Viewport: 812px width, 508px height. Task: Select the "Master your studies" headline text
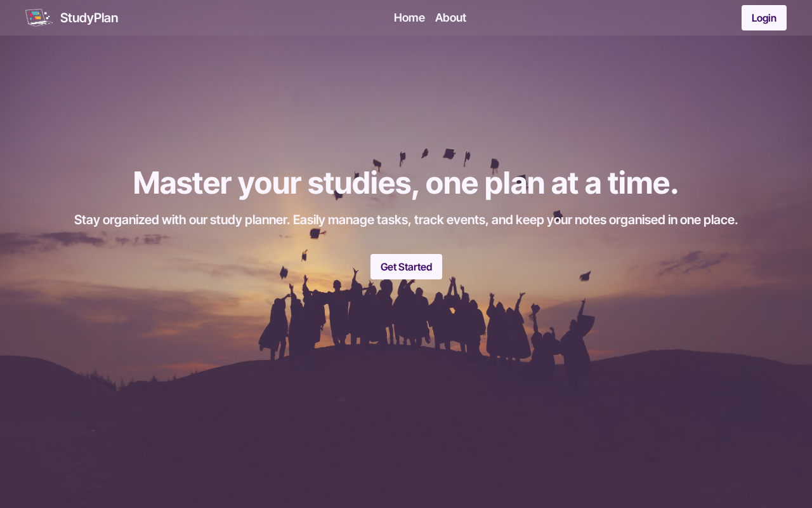coord(406,183)
